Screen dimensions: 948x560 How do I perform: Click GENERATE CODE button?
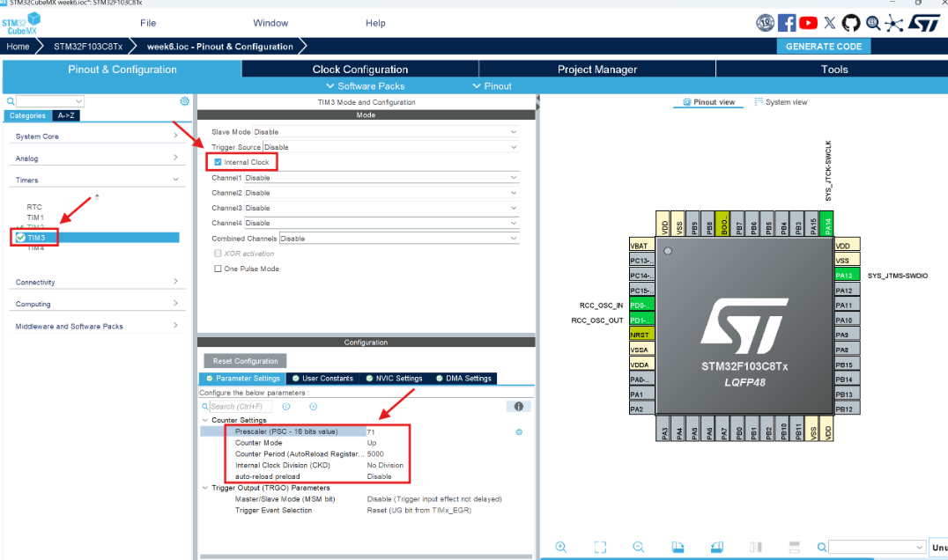[824, 47]
